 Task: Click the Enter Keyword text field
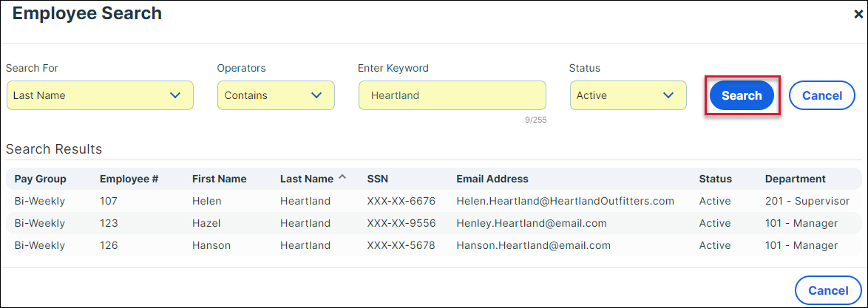pyautogui.click(x=452, y=95)
